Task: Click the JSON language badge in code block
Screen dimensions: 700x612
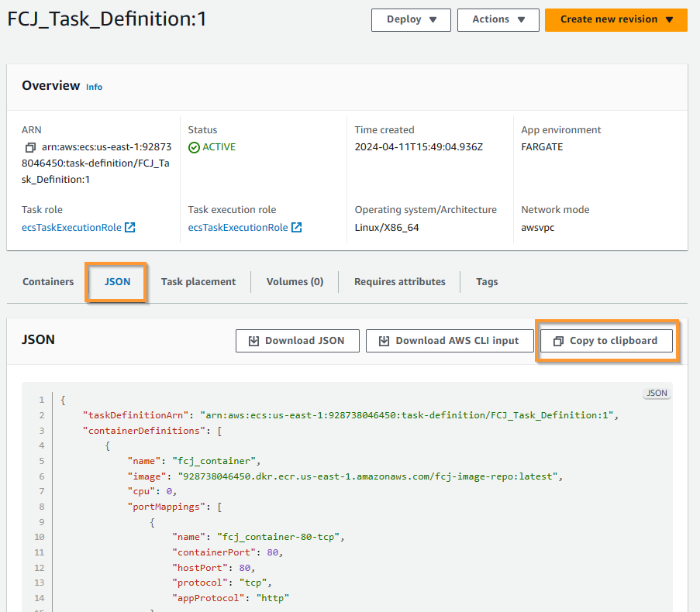Action: click(x=657, y=393)
